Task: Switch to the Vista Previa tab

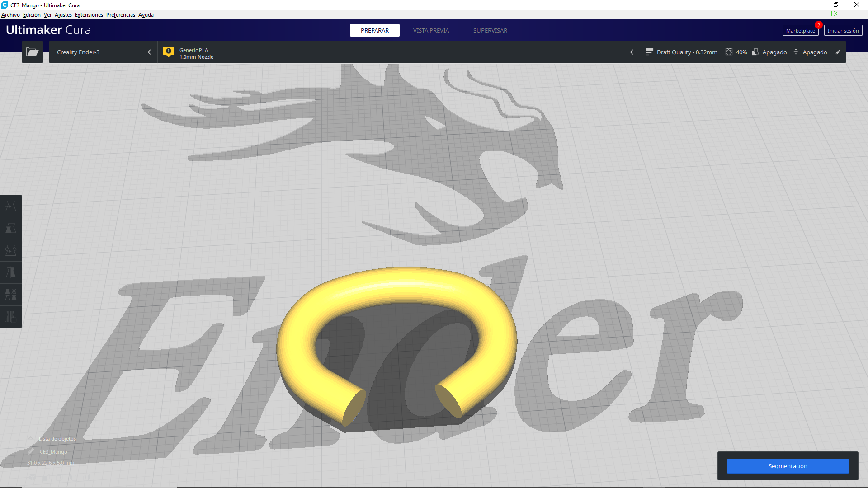Action: pos(430,30)
